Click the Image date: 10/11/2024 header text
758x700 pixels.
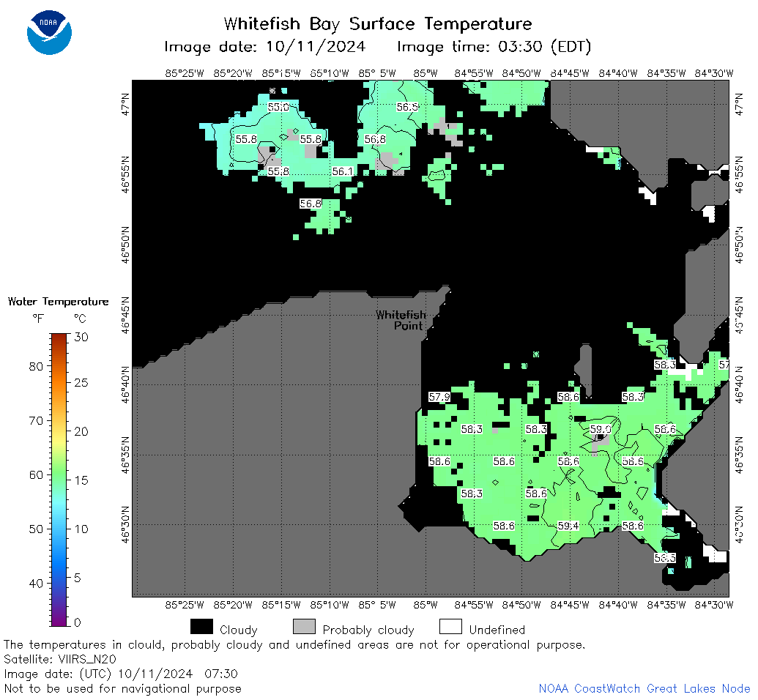pos(265,47)
